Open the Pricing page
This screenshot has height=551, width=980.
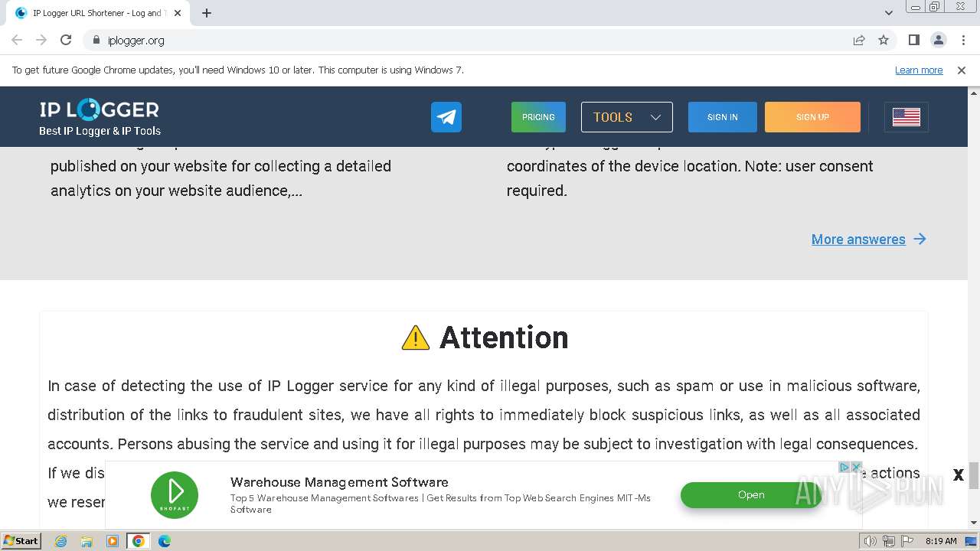click(538, 117)
